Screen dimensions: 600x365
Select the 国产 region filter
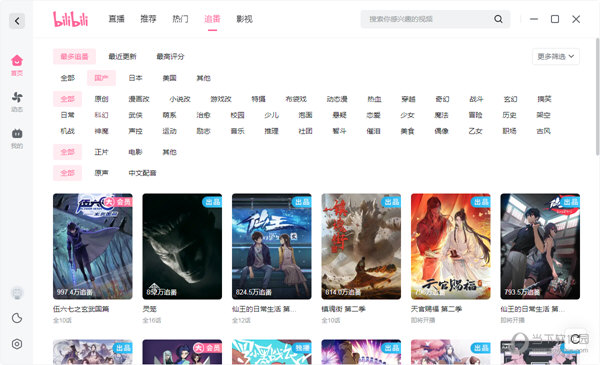[101, 78]
